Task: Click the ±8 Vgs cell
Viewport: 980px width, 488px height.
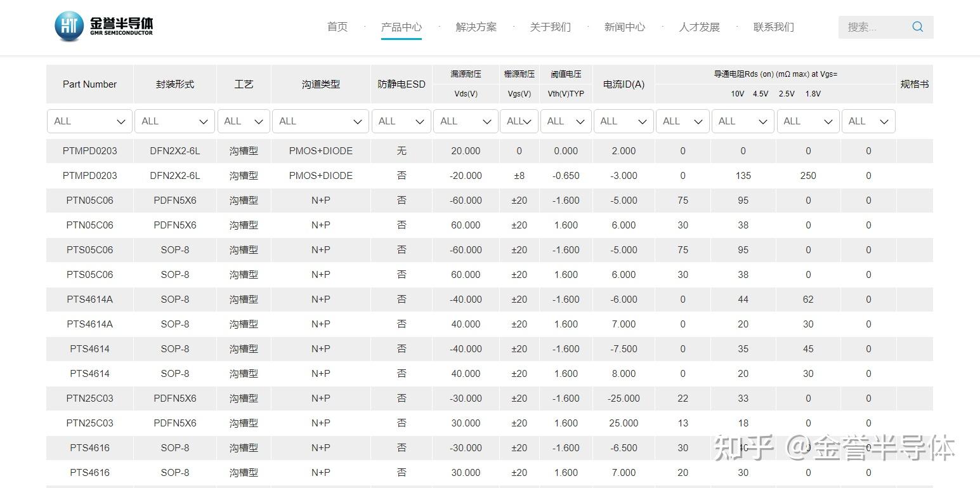Action: point(519,176)
